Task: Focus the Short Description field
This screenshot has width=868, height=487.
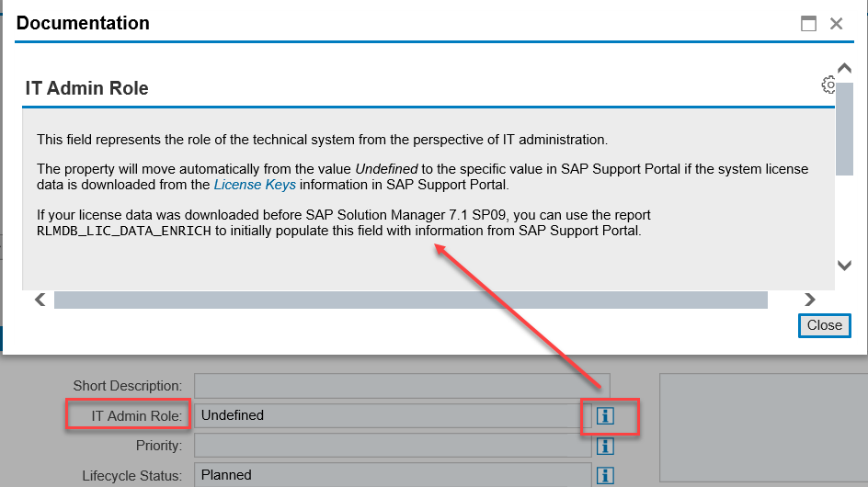Action: [402, 386]
